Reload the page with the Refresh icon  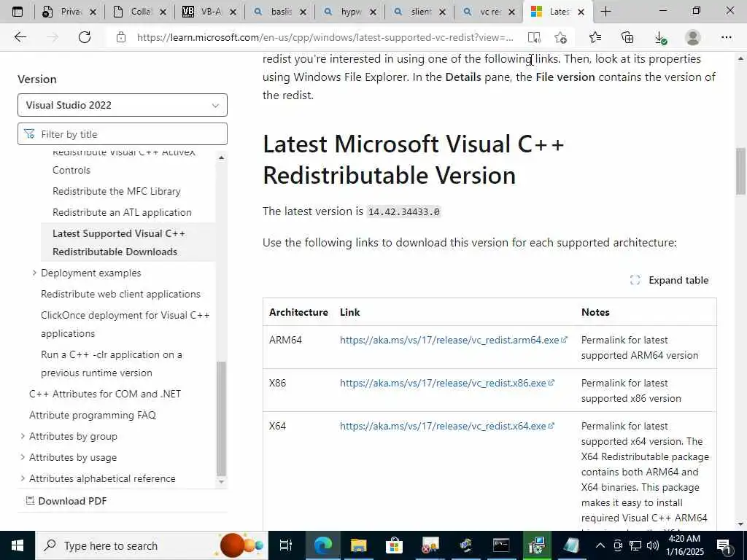click(85, 37)
